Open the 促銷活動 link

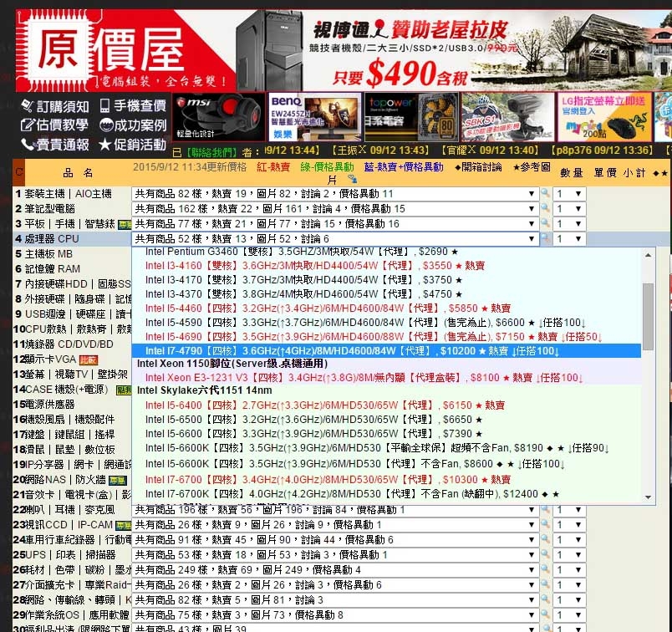tap(132, 145)
